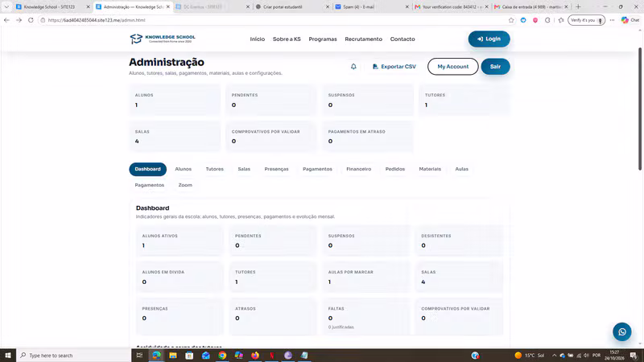Open Pagamentos tab beside Zoom

tap(150, 185)
